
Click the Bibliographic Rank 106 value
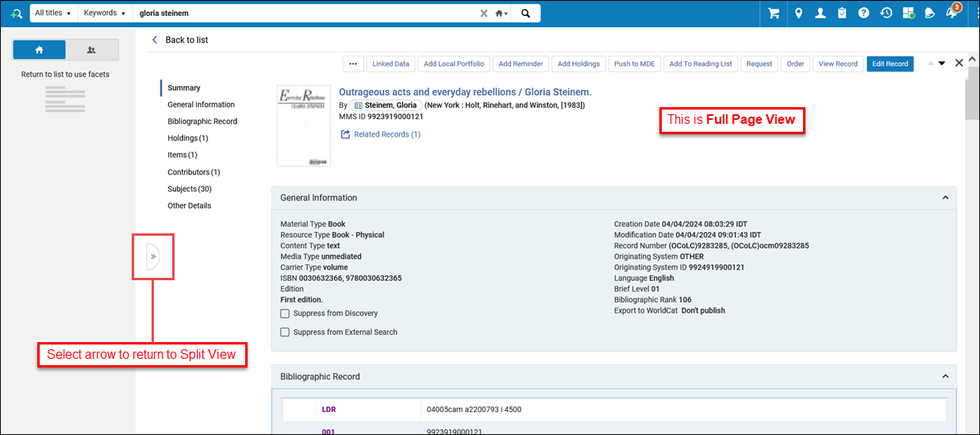click(x=686, y=300)
